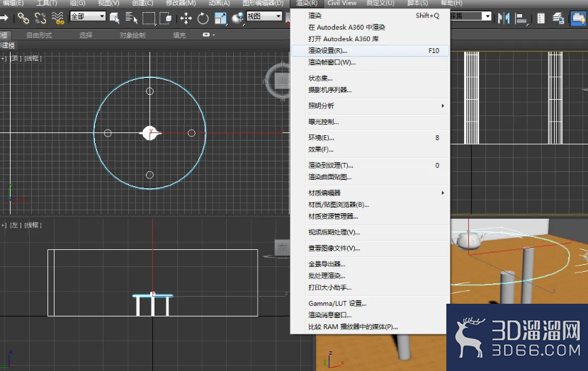Open 环境(E)... menu entry
This screenshot has height=371, width=588.
(x=370, y=138)
